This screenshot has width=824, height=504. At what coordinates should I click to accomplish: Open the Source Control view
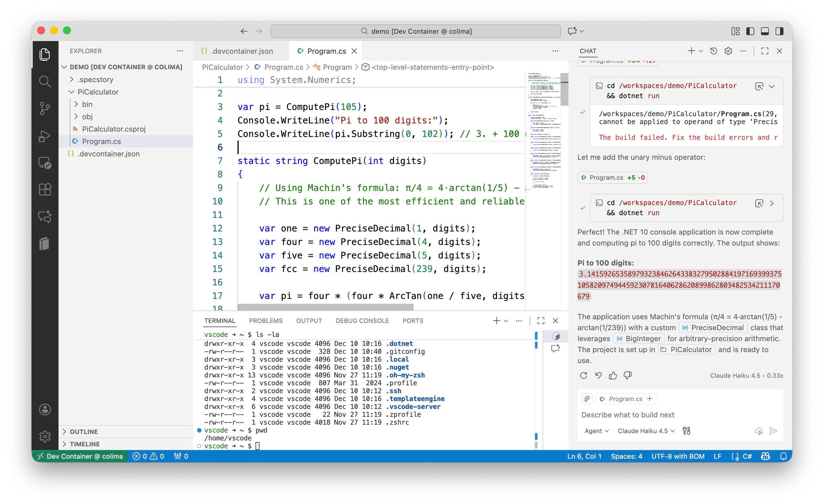click(x=45, y=109)
